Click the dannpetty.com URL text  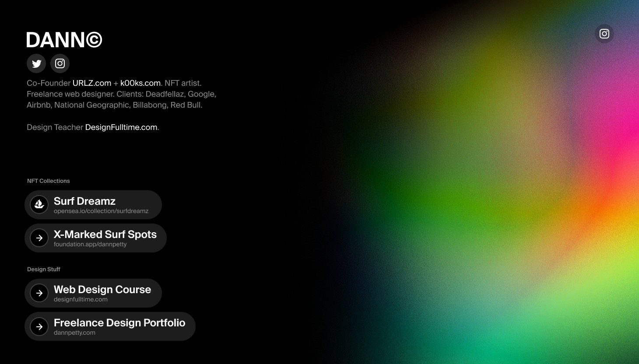(74, 332)
